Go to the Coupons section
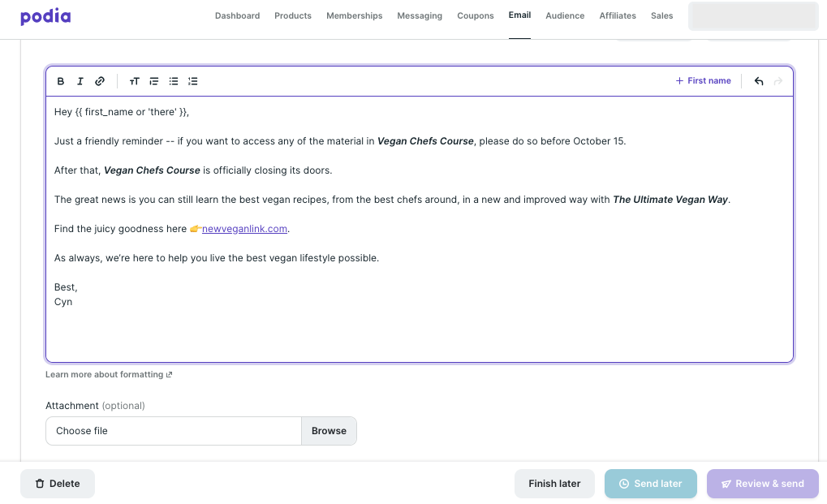 tap(475, 15)
